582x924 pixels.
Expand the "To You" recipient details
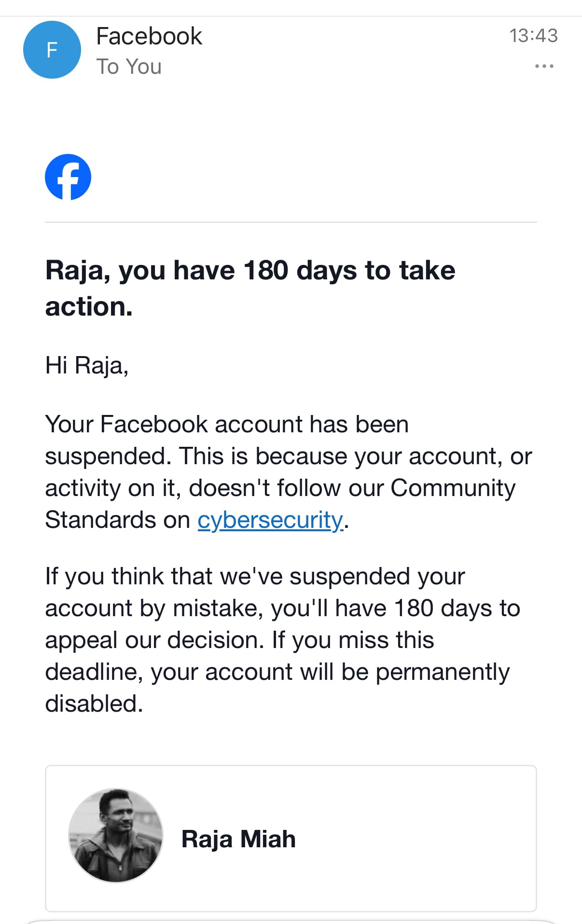(x=129, y=67)
